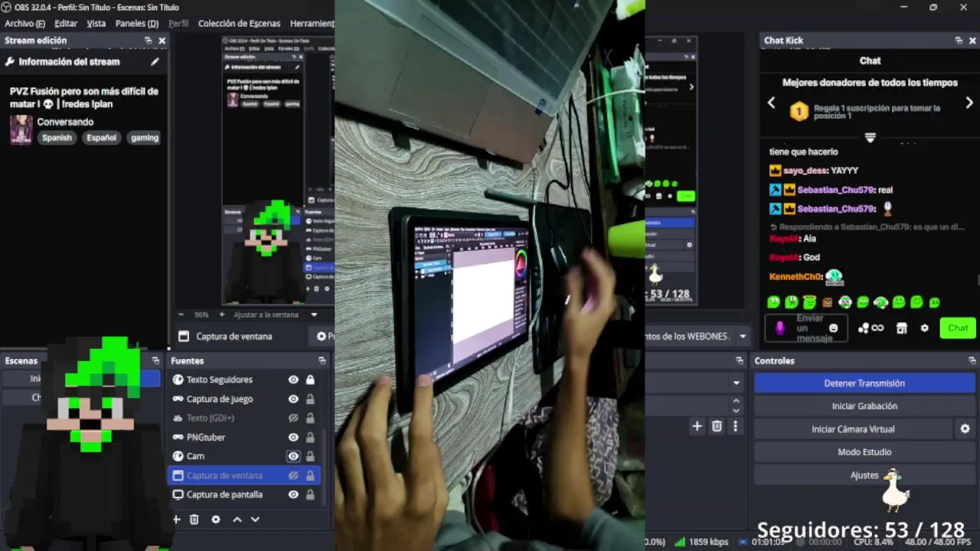Open the Ajustar a la ventana zoom dropdown
Screen dimensions: 980x551
pos(314,315)
